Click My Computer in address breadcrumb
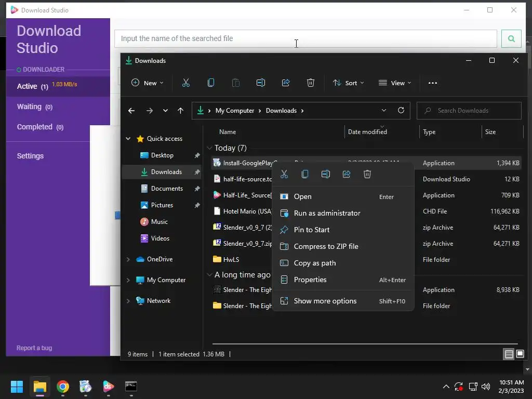The height and width of the screenshot is (399, 532). click(235, 111)
